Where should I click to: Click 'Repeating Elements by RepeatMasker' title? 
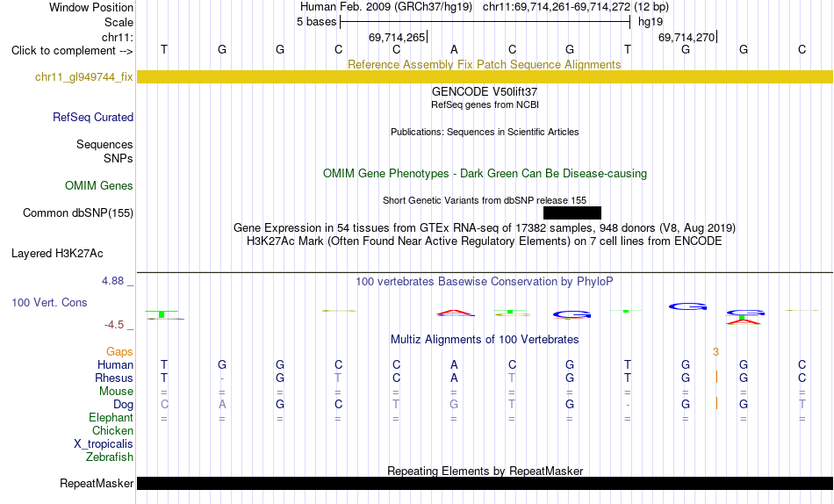click(x=485, y=471)
